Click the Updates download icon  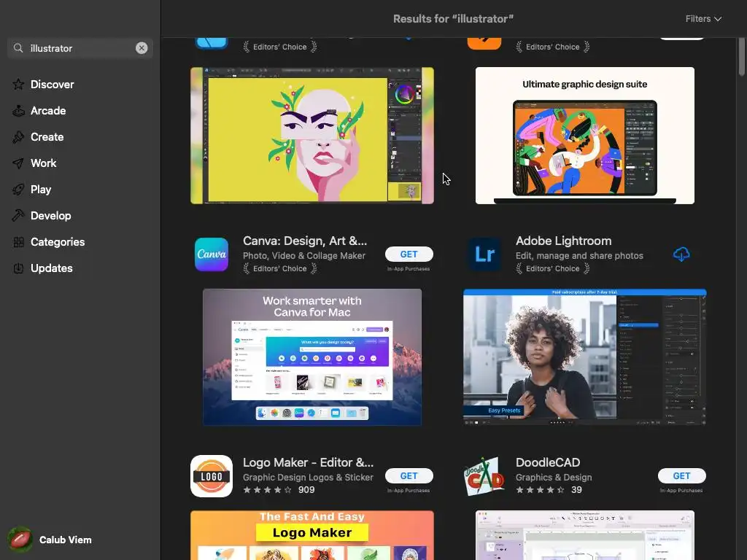click(18, 268)
